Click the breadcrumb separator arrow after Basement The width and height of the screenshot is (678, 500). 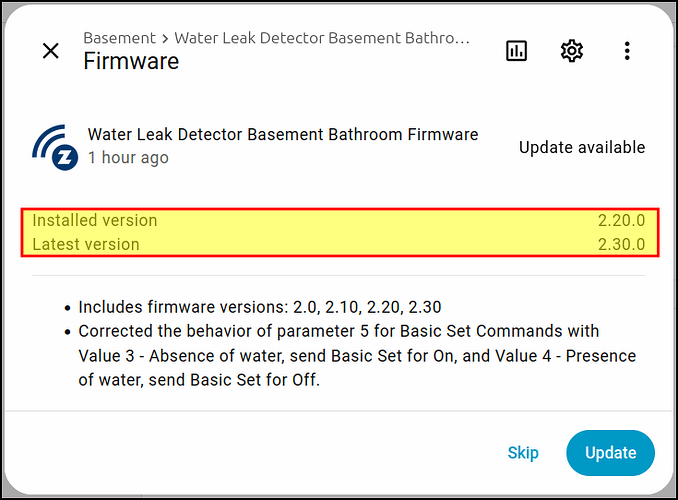165,38
